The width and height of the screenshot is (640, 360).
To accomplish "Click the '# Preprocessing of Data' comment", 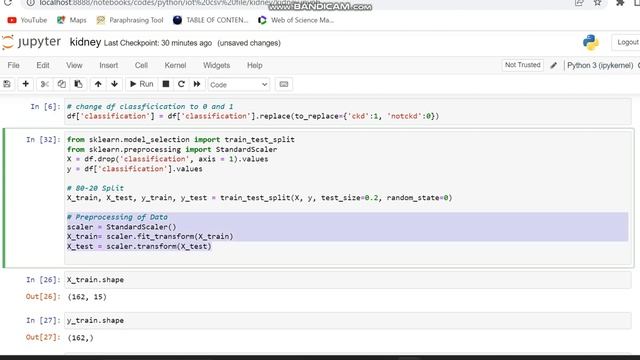I will (x=118, y=217).
